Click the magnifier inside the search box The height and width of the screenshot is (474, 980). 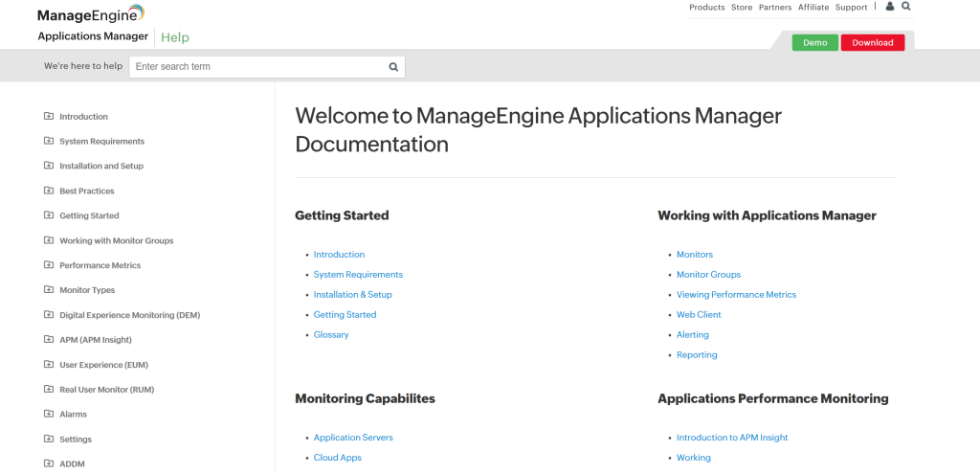click(393, 67)
